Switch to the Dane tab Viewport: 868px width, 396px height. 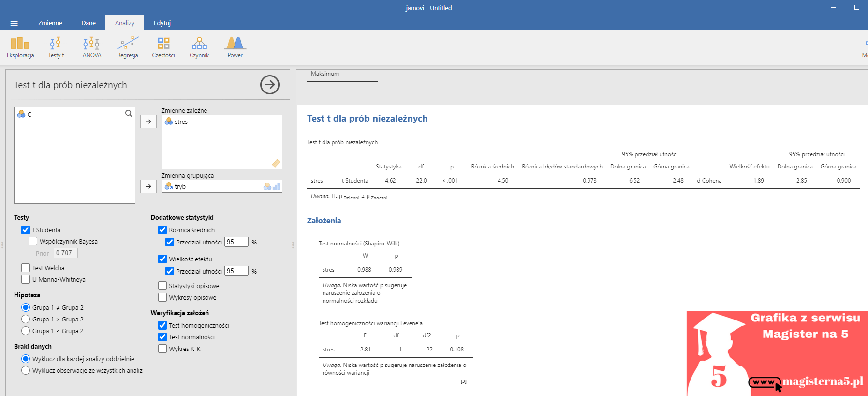(88, 23)
